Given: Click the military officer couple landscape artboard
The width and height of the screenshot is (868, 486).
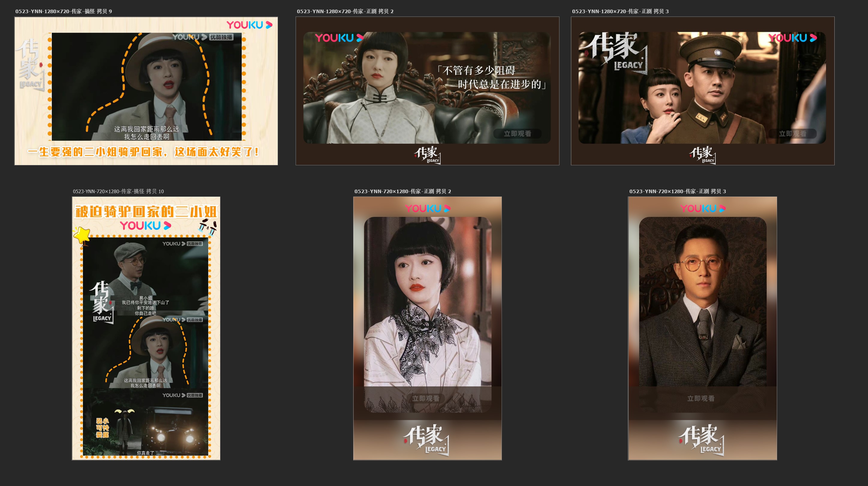Looking at the screenshot, I should (702, 91).
